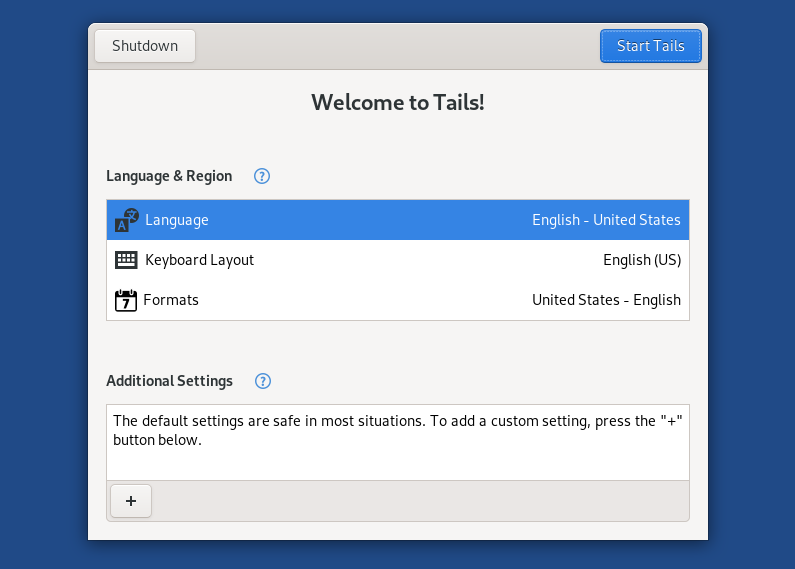Click the default settings description text
Screen dimensions: 795x569
397,430
